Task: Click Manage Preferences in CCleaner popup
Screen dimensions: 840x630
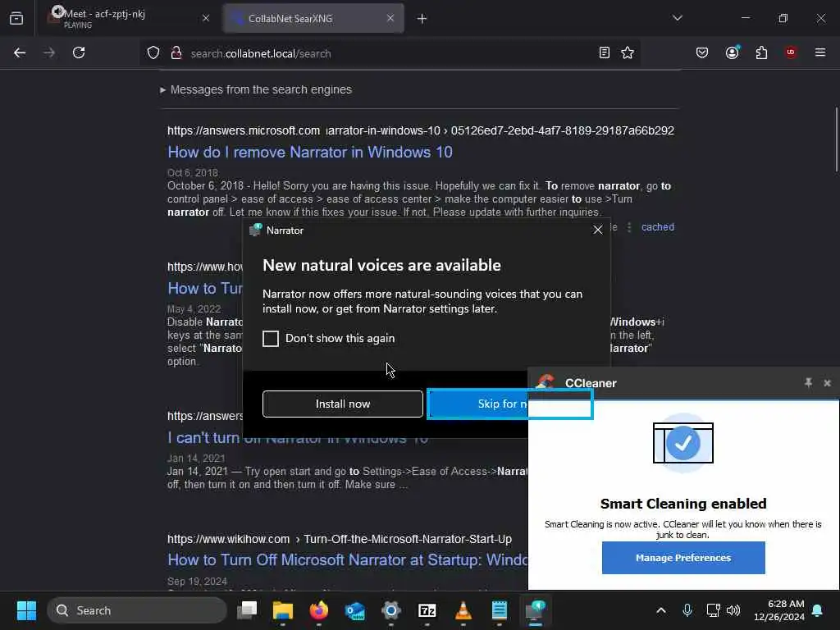Action: tap(683, 558)
